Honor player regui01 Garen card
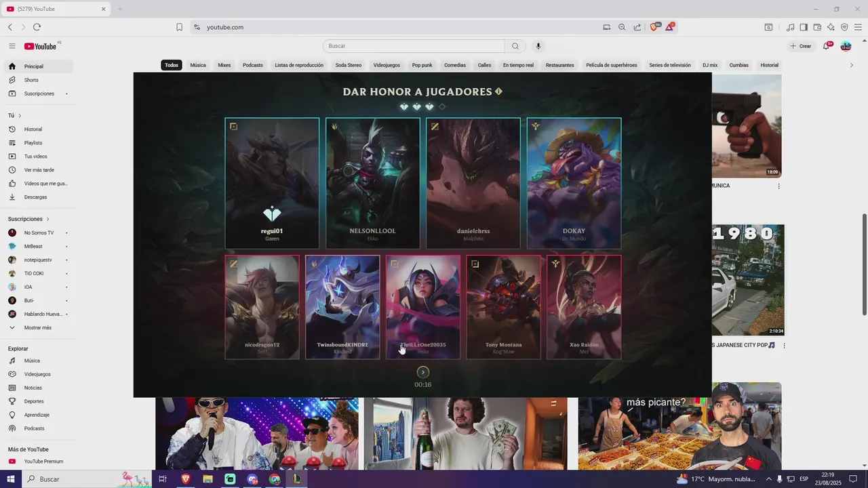The width and height of the screenshot is (868, 488). 272,183
